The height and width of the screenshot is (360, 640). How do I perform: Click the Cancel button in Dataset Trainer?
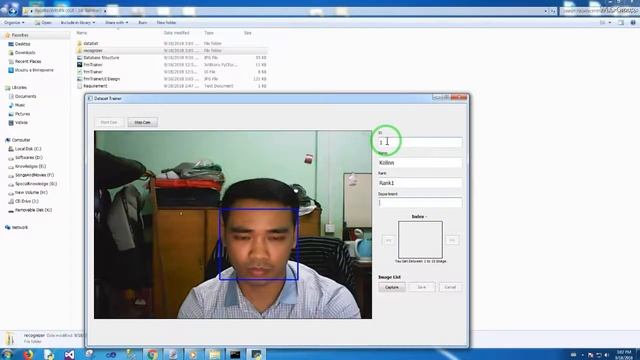click(450, 287)
